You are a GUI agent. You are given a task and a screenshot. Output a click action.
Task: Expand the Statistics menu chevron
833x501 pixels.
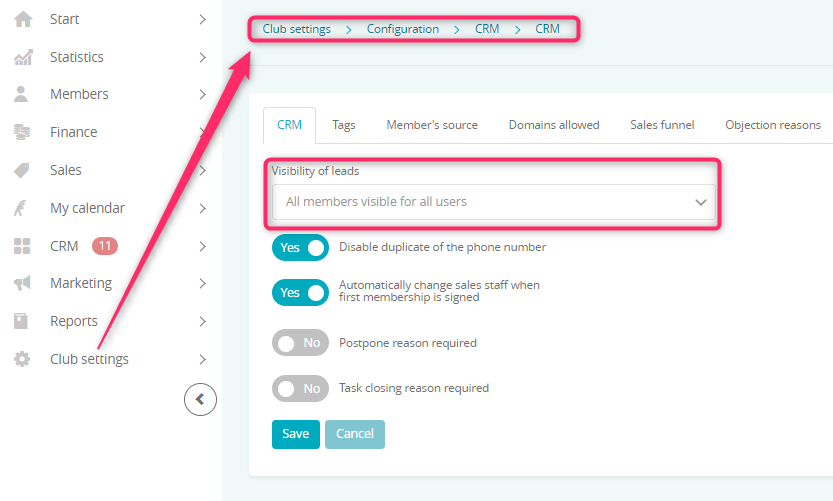coord(202,57)
